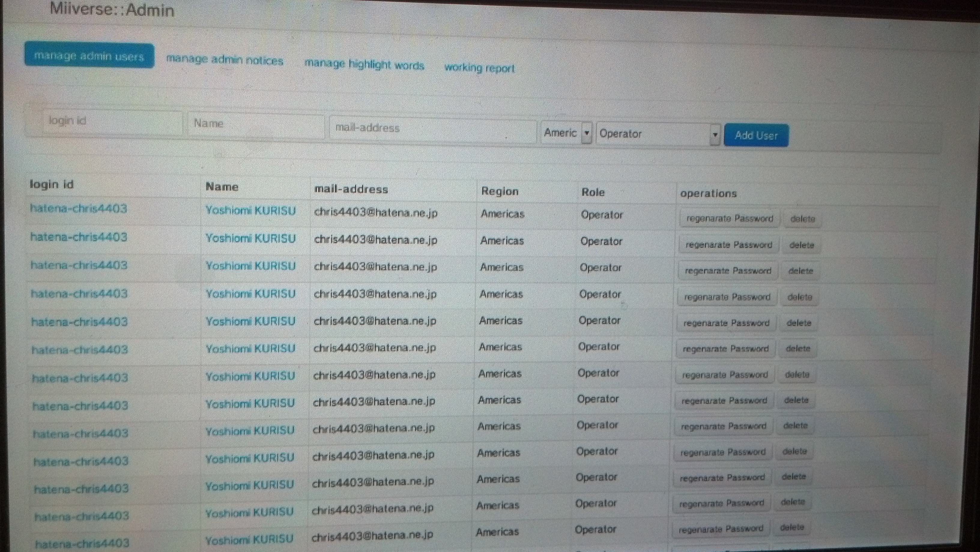This screenshot has width=980, height=552.
Task: Open the working report tab
Action: point(479,68)
